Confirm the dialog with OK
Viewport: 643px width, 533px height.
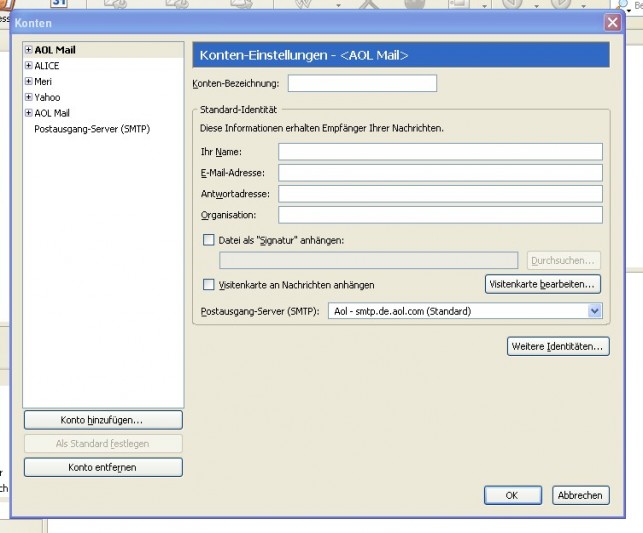513,495
